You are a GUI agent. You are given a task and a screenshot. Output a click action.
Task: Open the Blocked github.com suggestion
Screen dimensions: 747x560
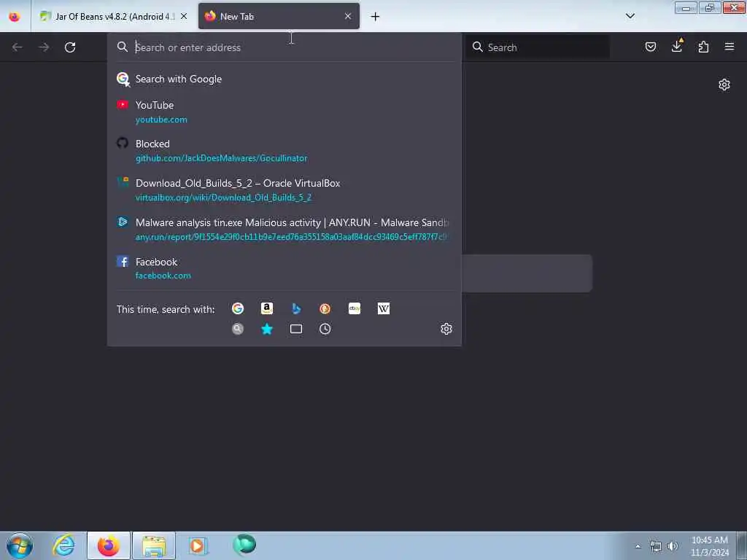(x=285, y=151)
